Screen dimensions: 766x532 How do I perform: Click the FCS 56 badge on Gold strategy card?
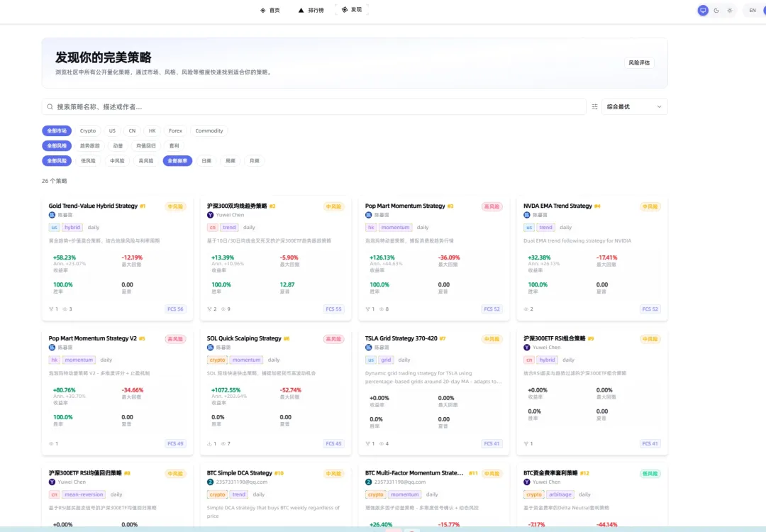[x=175, y=309]
